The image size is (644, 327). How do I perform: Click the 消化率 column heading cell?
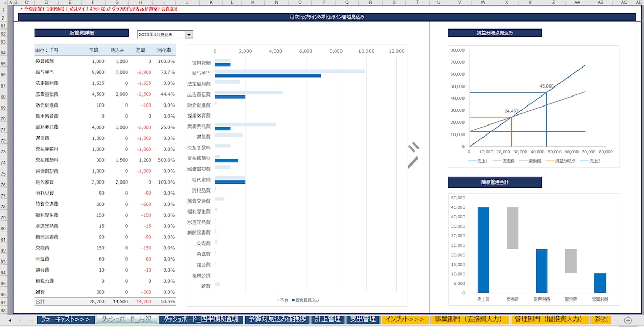coord(164,51)
